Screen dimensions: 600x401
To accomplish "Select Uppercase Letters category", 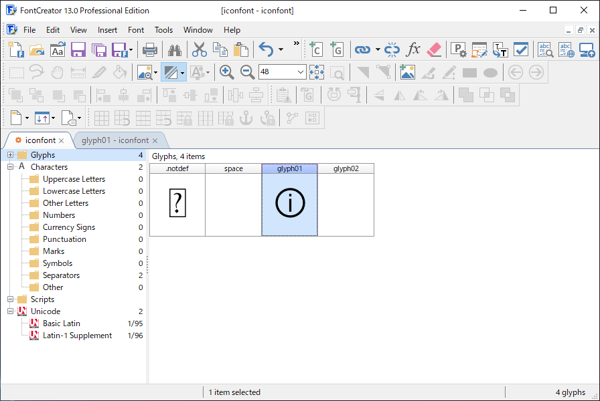I will pos(73,179).
